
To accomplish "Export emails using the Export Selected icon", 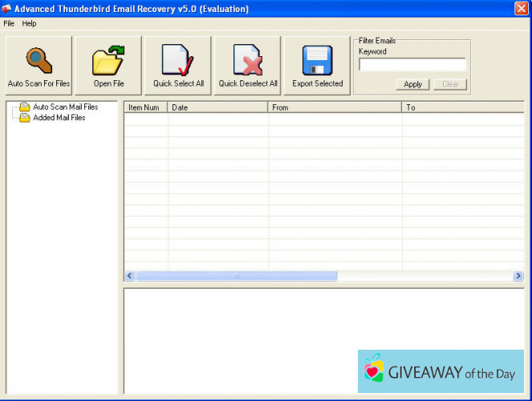I will [317, 61].
